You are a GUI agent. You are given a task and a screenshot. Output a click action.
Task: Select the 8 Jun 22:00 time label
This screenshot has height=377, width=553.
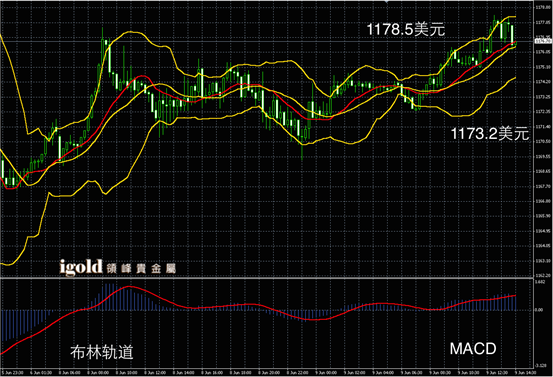[x=297, y=372]
